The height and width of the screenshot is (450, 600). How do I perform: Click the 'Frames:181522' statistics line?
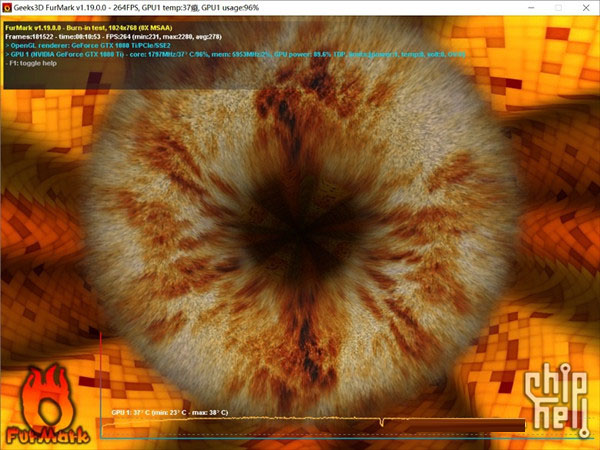pos(113,37)
